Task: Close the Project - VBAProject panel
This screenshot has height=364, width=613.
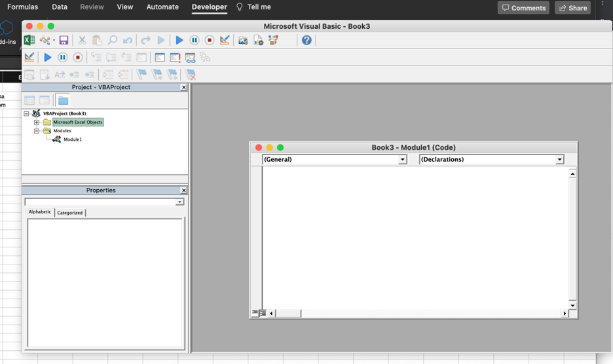Action: [184, 87]
